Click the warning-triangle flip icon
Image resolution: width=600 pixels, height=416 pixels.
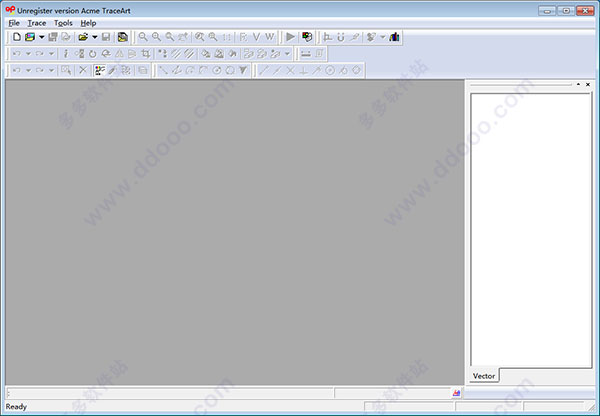119,54
